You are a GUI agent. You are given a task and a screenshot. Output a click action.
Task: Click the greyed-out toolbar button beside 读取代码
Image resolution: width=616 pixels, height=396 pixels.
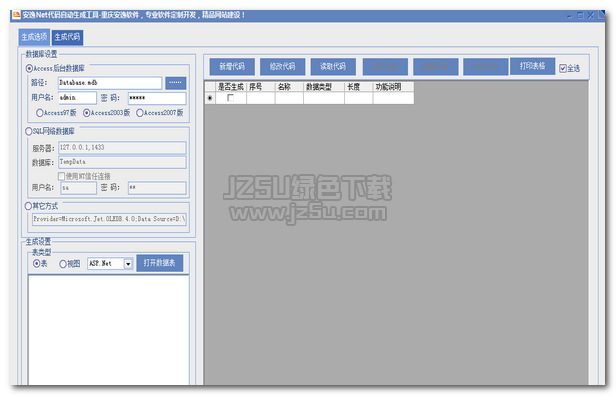click(x=385, y=66)
